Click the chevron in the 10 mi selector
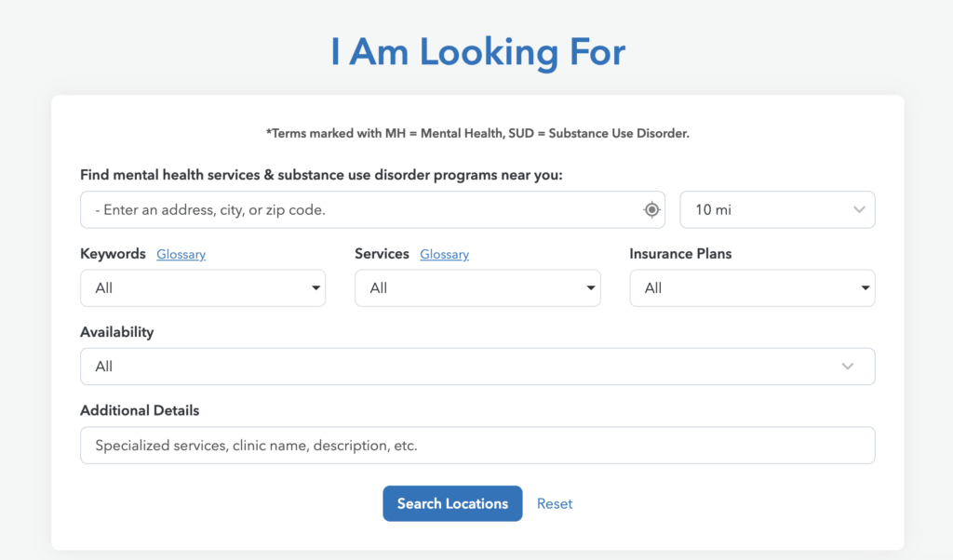 [x=858, y=210]
